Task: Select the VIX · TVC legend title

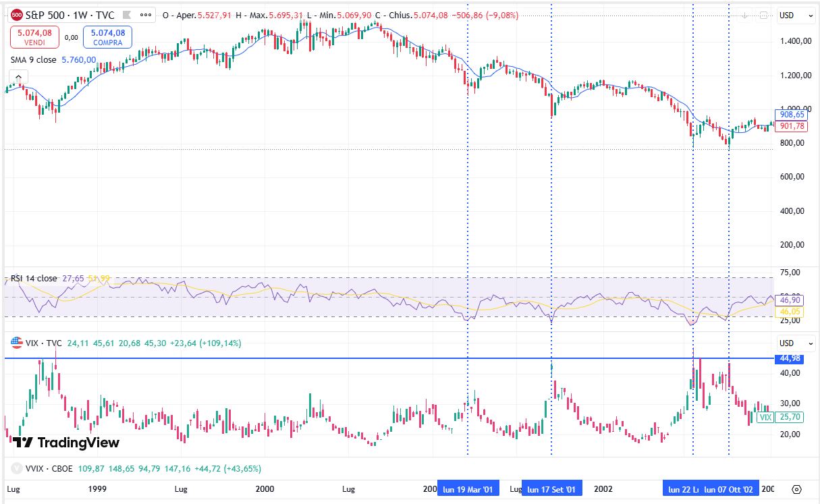Action: tap(43, 343)
